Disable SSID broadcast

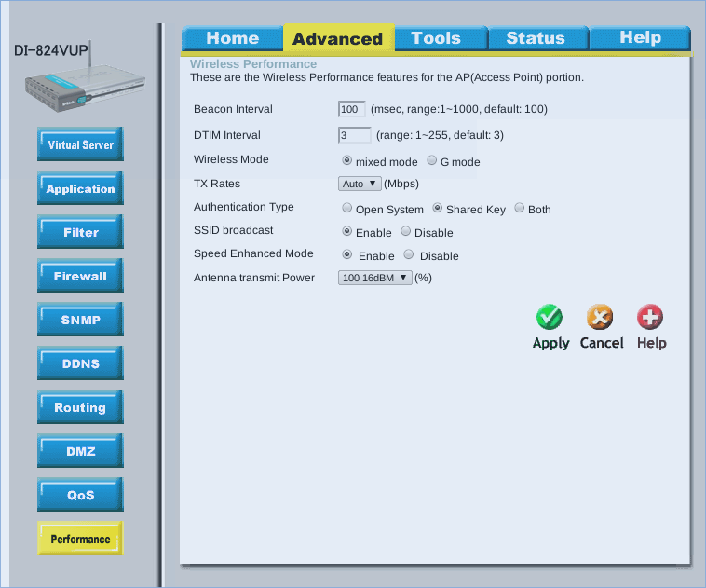406,231
